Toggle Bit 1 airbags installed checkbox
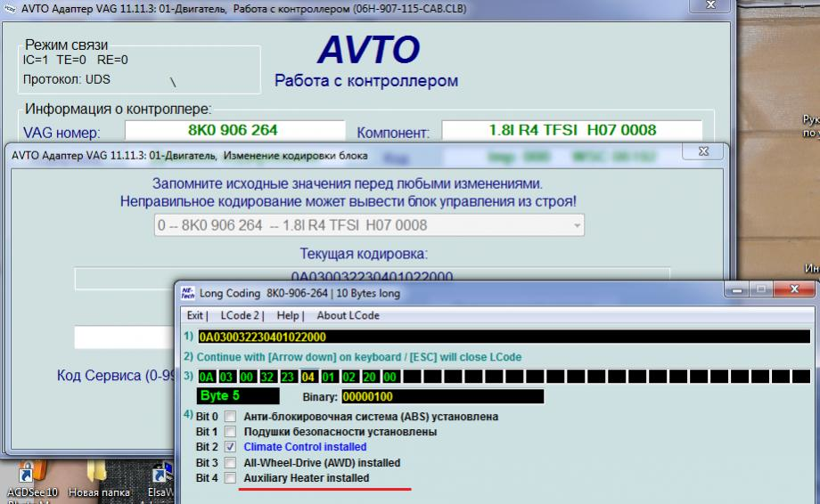The width and height of the screenshot is (820, 504). (230, 431)
